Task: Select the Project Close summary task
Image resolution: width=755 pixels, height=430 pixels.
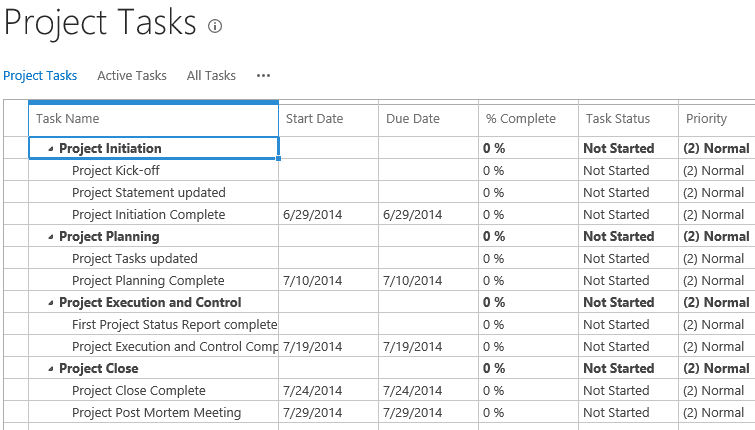Action: (154, 368)
